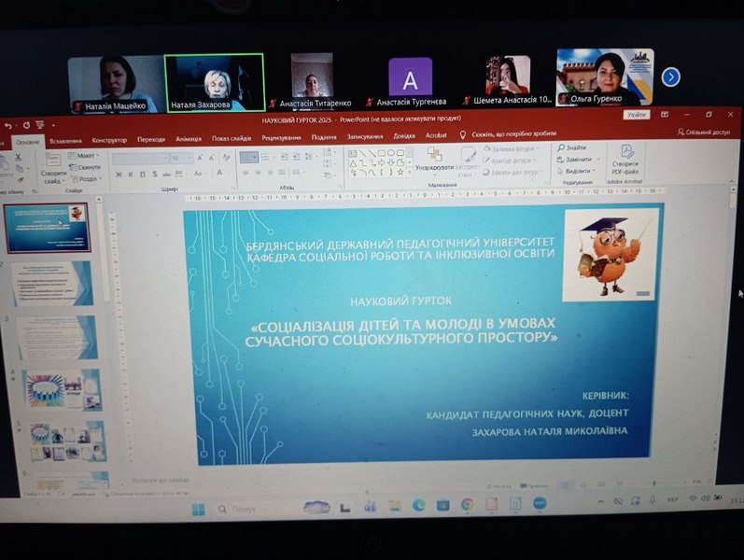Click the Arrange (Упорядкувати) icon
Screen dimensions: 744x560
point(434,153)
